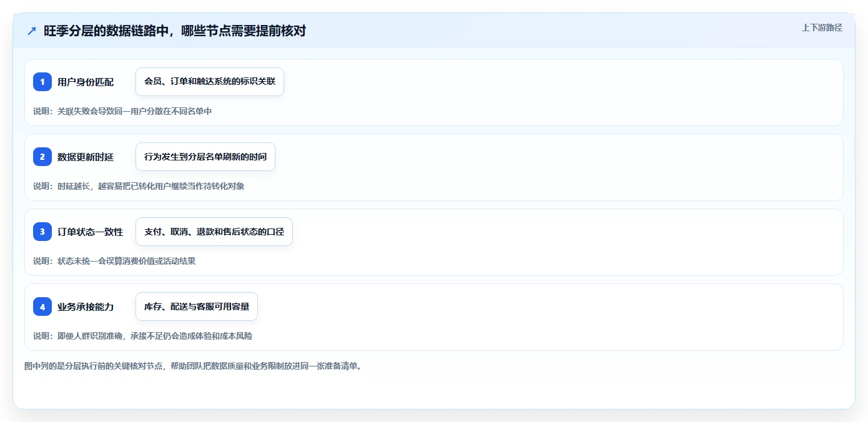Select step number 3 badge
868x422 pixels.
coord(42,232)
